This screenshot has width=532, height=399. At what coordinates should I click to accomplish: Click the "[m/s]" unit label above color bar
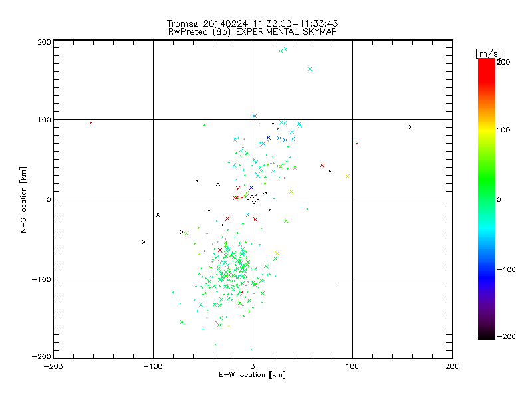coord(489,53)
